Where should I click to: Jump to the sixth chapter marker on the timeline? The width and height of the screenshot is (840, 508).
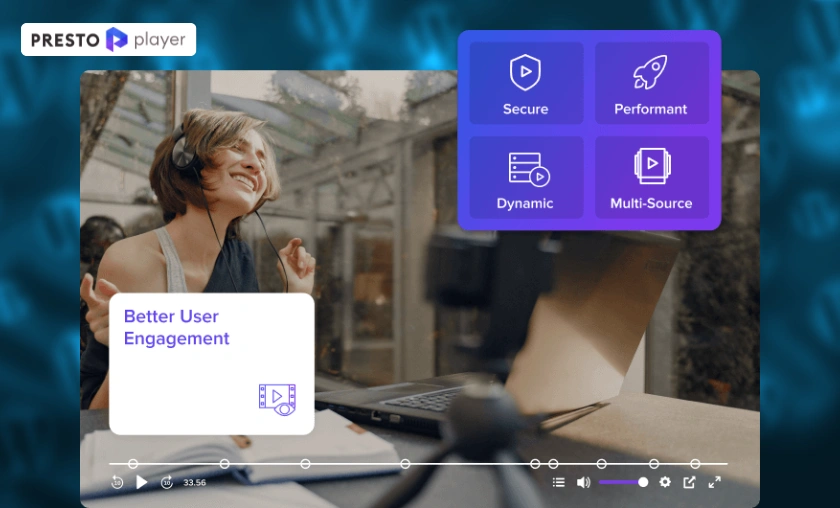coord(553,464)
